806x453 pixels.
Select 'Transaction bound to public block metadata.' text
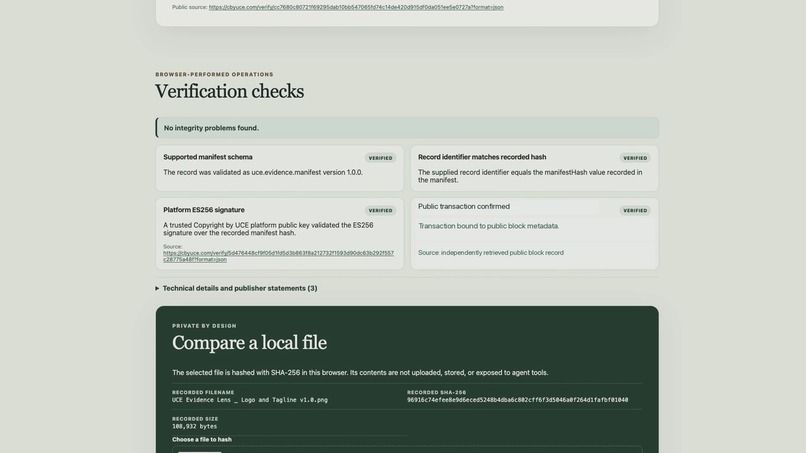(488, 226)
